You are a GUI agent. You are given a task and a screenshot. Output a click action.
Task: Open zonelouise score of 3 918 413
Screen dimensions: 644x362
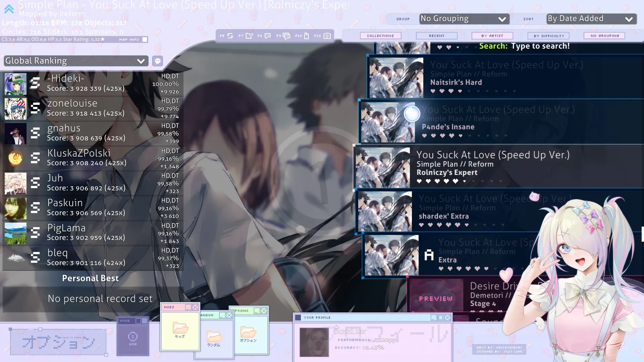click(93, 108)
